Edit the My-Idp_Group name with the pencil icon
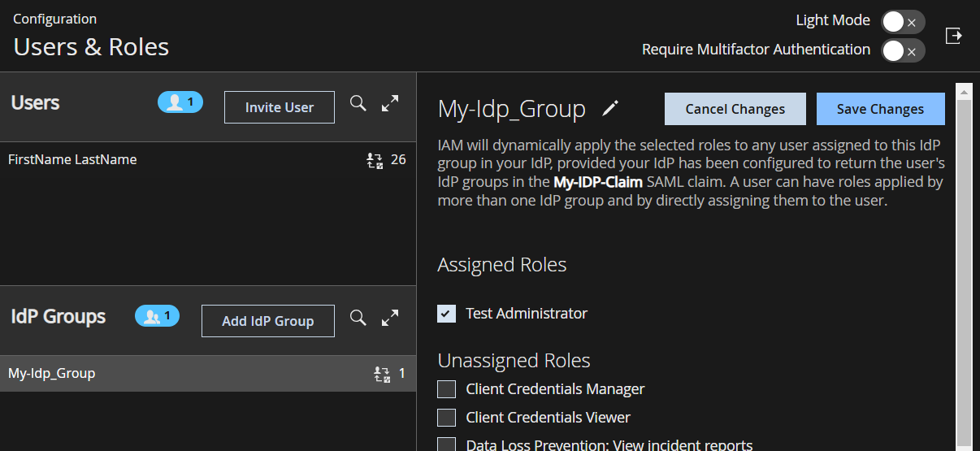980x451 pixels. tap(610, 108)
